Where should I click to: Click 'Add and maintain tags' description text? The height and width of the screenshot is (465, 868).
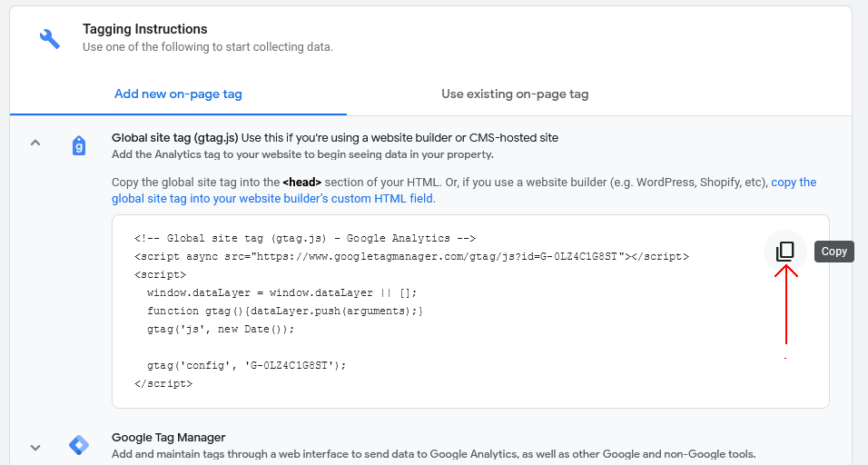(x=433, y=454)
